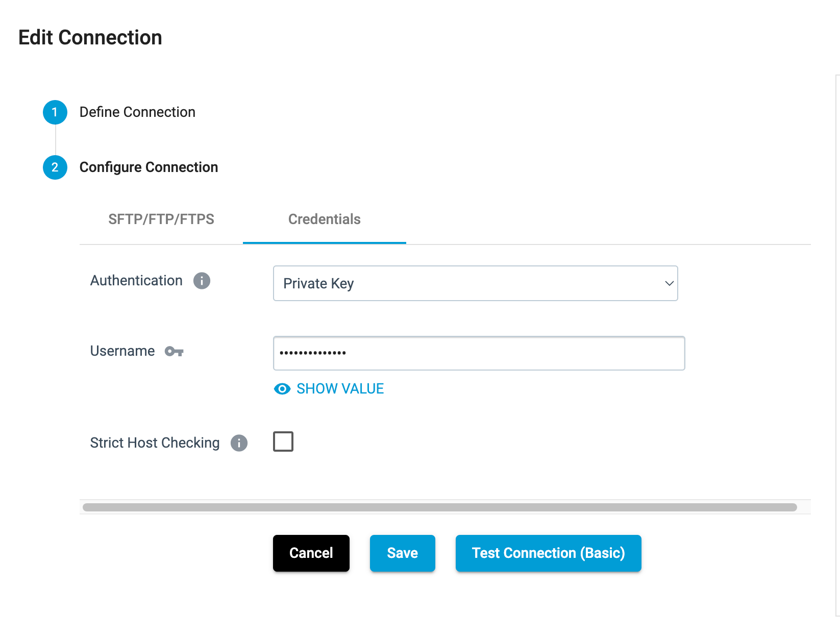Expand the Configure Connection step
The width and height of the screenshot is (840, 638).
pyautogui.click(x=149, y=167)
